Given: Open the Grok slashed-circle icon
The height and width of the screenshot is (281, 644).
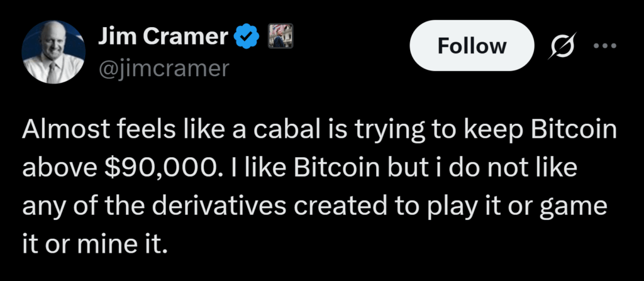Looking at the screenshot, I should click(556, 46).
